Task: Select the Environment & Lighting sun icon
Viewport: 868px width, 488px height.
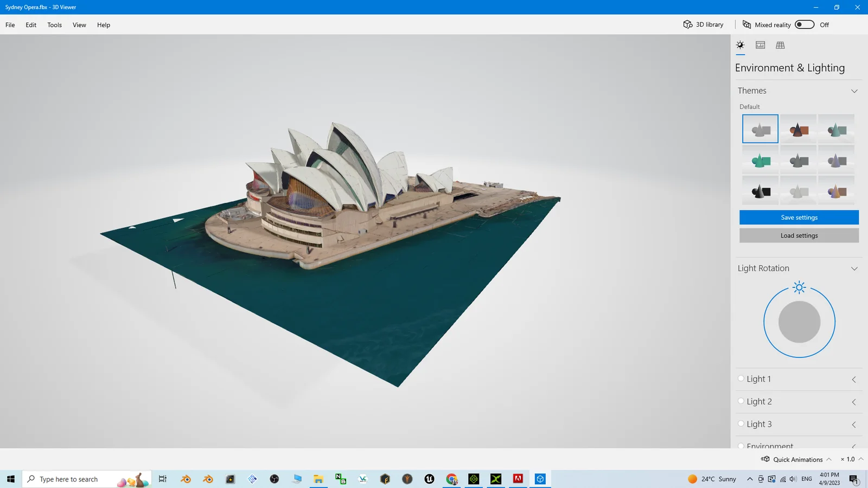Action: coord(740,45)
